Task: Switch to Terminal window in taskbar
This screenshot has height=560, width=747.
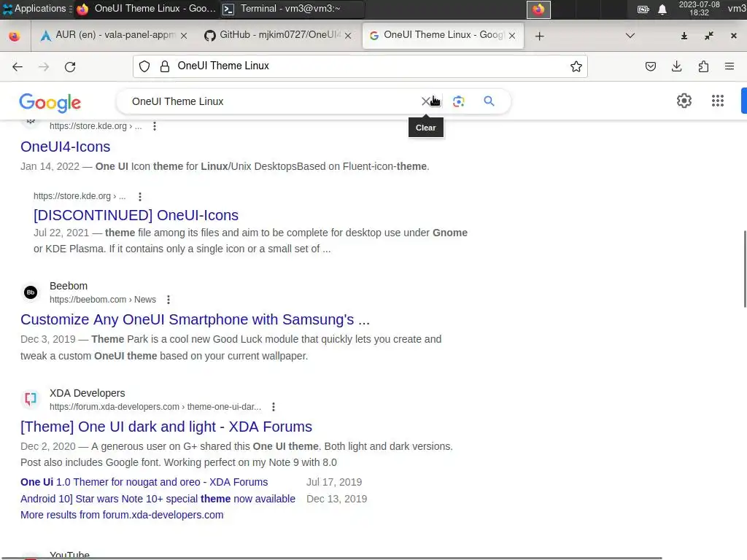Action: point(292,9)
